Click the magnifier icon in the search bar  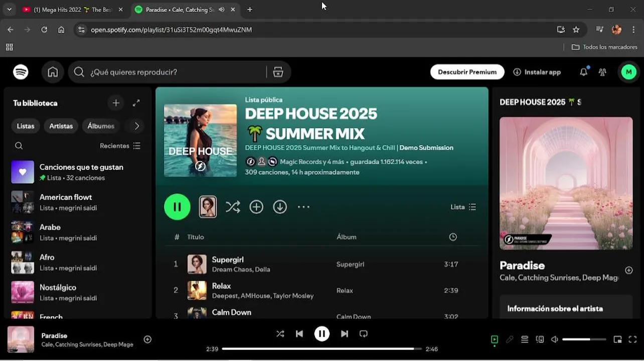click(79, 72)
